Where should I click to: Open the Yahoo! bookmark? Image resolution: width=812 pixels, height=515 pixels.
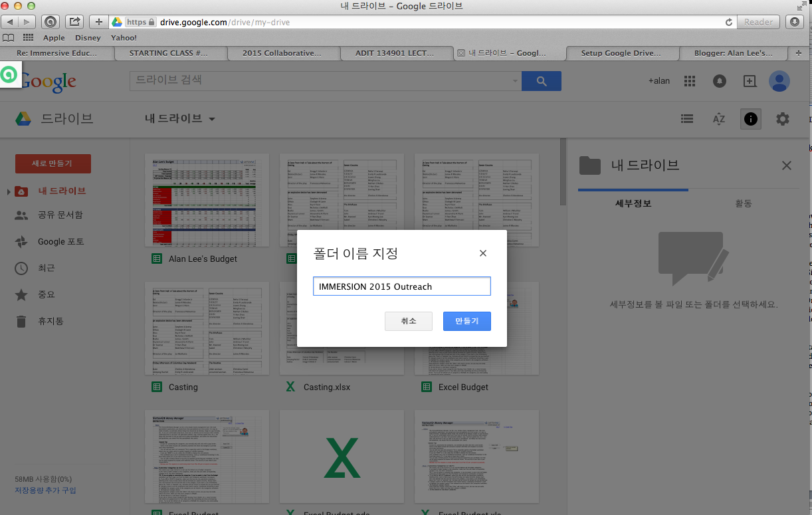tap(124, 38)
